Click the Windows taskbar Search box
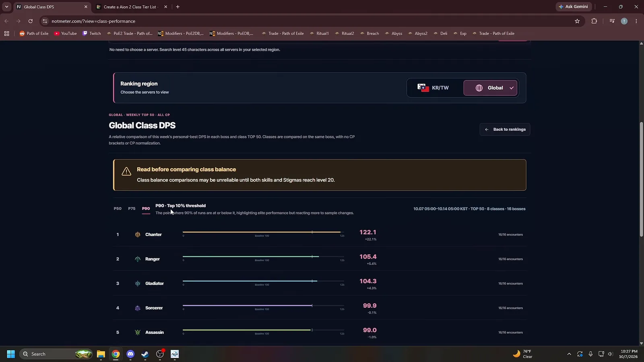Screen dimensions: 644x362 [x=56, y=354]
